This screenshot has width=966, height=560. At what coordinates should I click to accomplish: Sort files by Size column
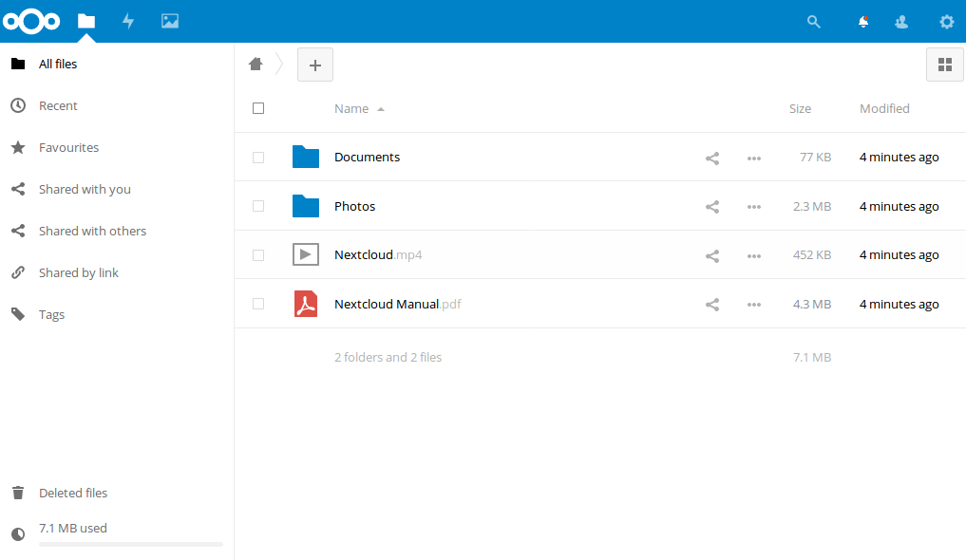(800, 109)
